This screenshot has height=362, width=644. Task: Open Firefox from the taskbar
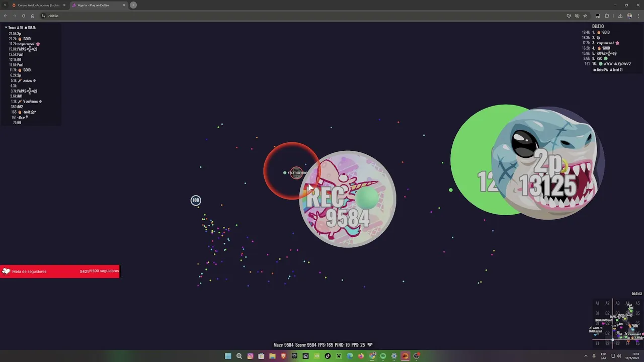point(361,356)
